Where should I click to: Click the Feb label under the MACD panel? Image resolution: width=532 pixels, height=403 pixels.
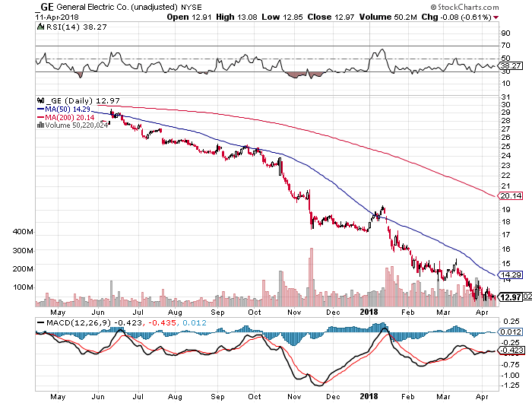(408, 397)
